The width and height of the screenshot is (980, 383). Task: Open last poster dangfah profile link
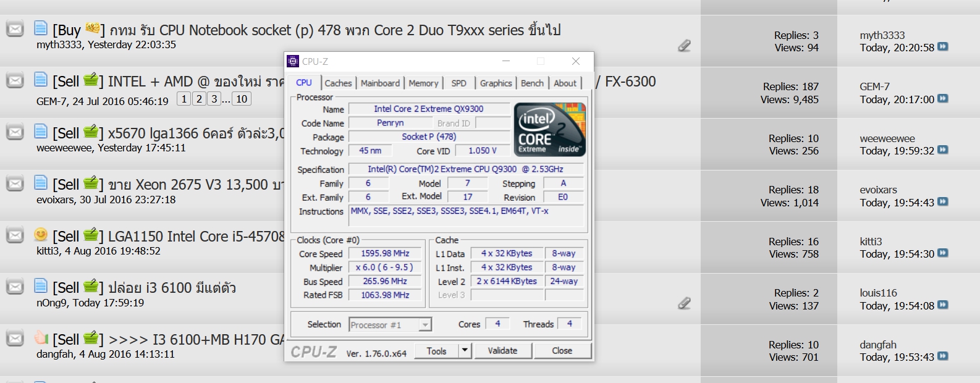877,345
